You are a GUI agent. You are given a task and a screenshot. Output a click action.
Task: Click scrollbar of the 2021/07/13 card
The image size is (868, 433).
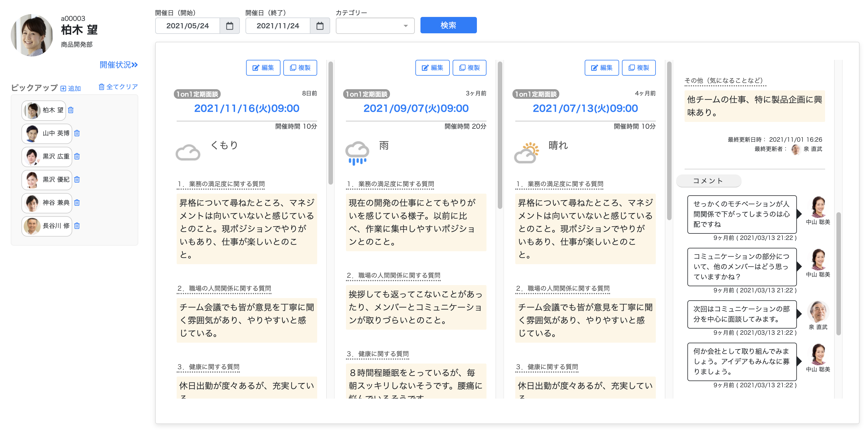[x=669, y=141]
